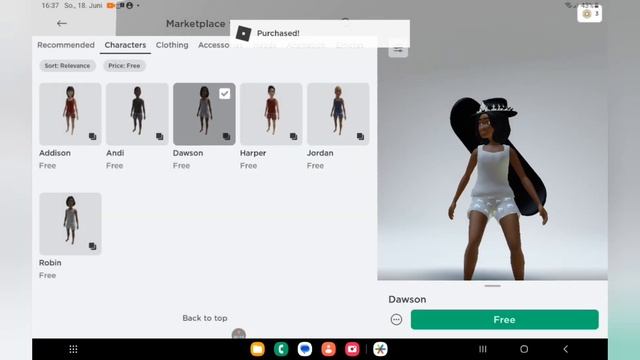This screenshot has height=360, width=640.
Task: Tap the system back navigation chevron
Action: (566, 349)
